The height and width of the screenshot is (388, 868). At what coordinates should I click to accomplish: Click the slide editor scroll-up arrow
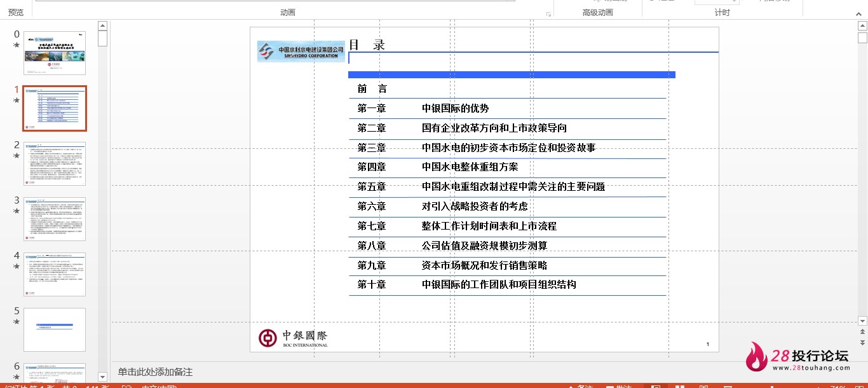pos(862,26)
